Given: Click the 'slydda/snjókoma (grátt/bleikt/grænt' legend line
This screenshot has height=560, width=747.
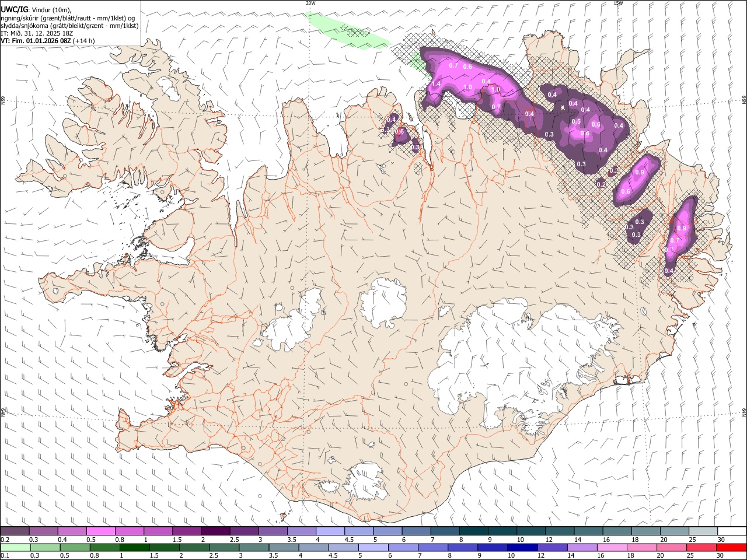Looking at the screenshot, I should (x=69, y=26).
